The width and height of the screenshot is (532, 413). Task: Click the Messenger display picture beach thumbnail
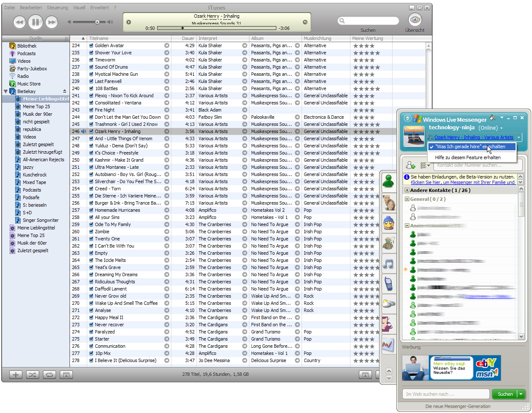414,136
